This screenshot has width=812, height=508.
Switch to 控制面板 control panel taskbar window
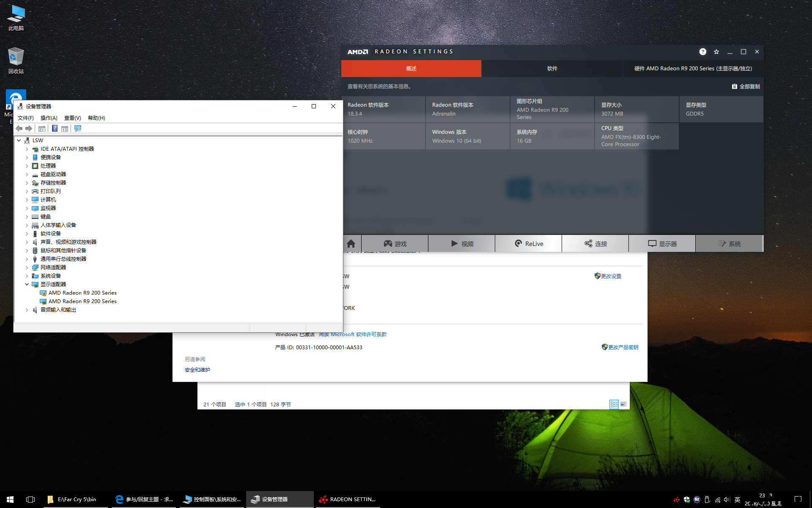click(212, 500)
